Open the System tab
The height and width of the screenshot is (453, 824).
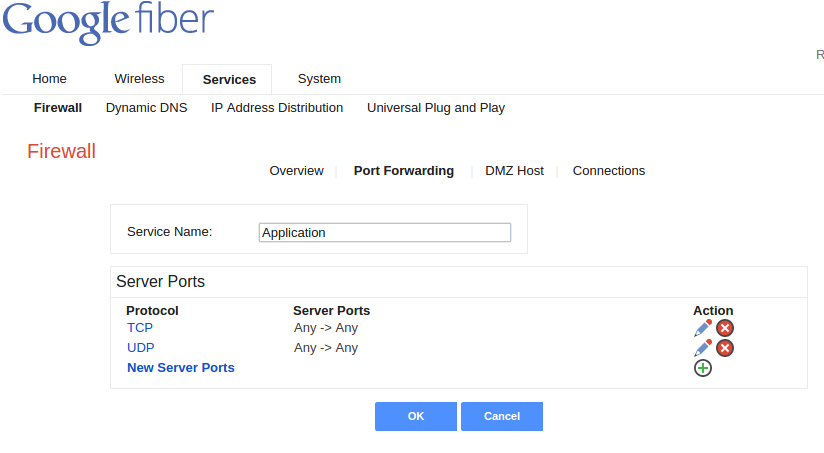coord(319,79)
